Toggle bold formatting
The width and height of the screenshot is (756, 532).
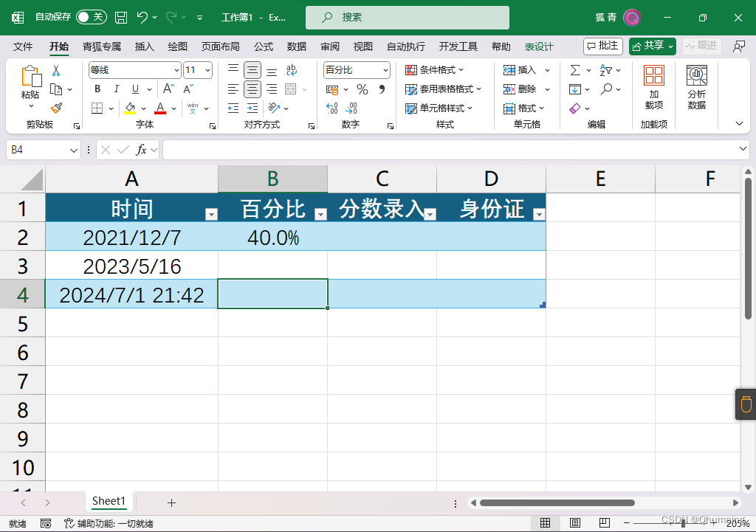pyautogui.click(x=97, y=89)
